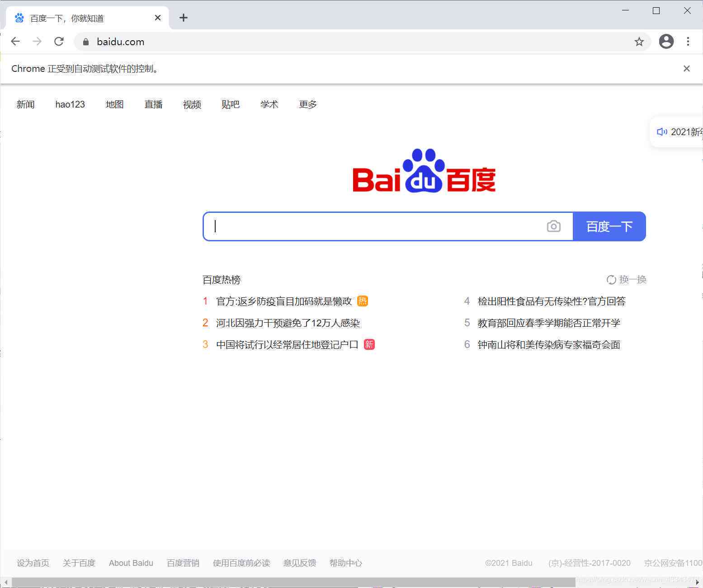Screen dimensions: 703x588
Task: Click the 百度营销 footer link
Action: tap(183, 563)
